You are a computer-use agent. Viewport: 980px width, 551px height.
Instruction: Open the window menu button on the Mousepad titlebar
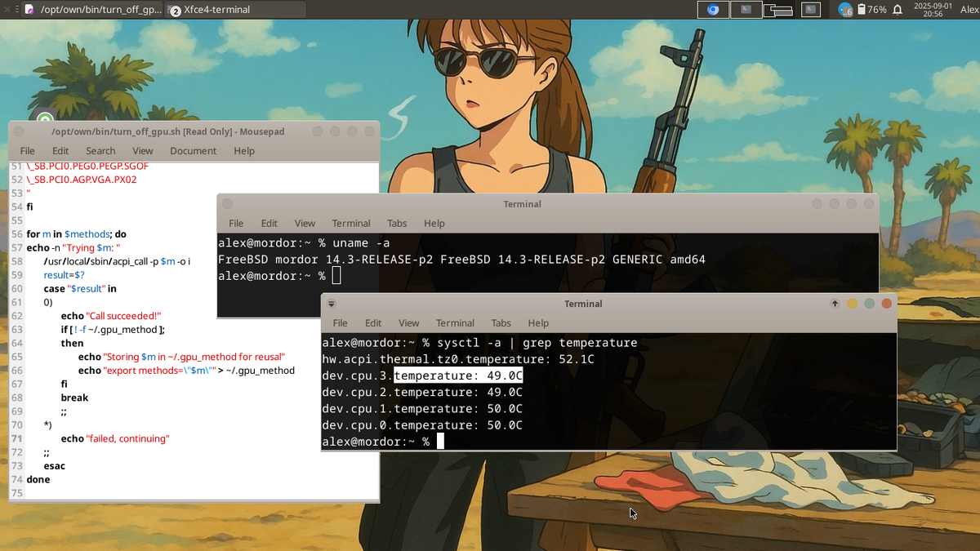[20, 131]
